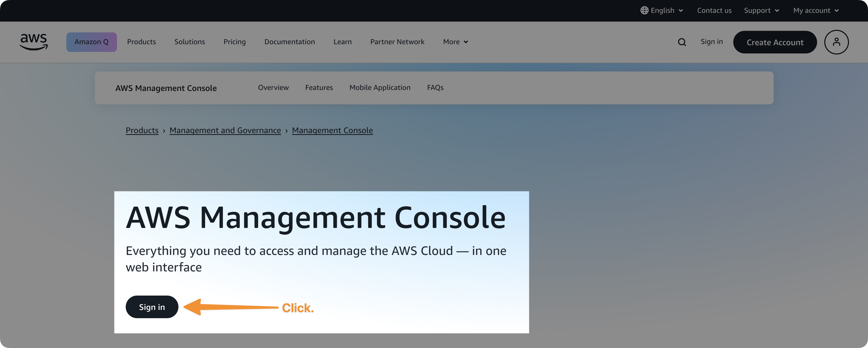Open the Mobile Application section
Screen dimensions: 868x348
380,87
